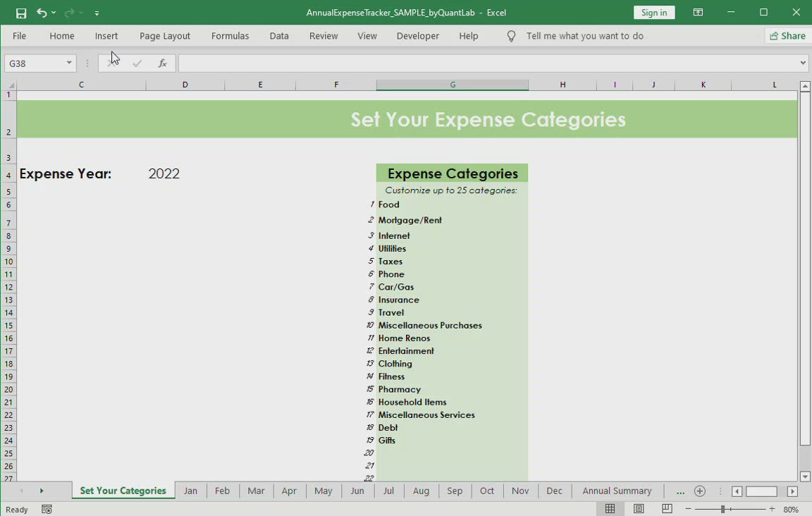This screenshot has height=516, width=812.
Task: Open the Annual Summary sheet tab
Action: tap(617, 491)
